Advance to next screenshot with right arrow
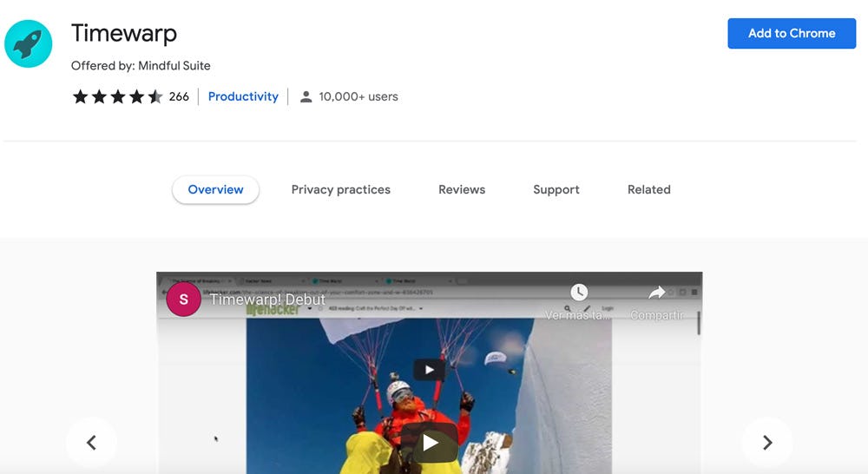The width and height of the screenshot is (868, 474). click(x=766, y=443)
